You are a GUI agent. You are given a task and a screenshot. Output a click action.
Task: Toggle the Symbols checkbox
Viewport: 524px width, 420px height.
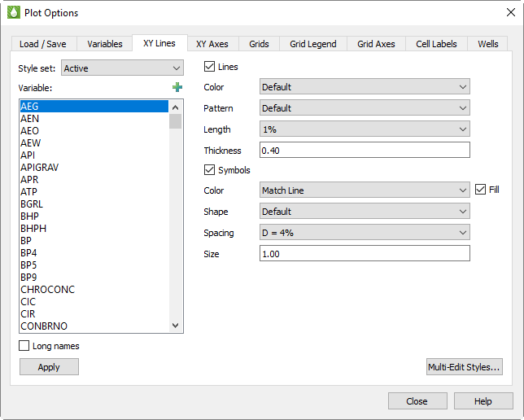tap(209, 169)
